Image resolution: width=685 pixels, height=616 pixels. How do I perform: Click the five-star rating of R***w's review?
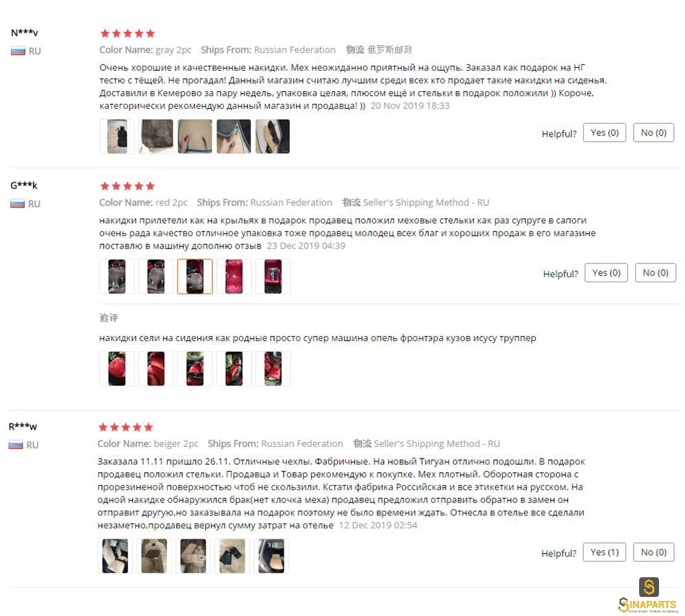pos(126,427)
